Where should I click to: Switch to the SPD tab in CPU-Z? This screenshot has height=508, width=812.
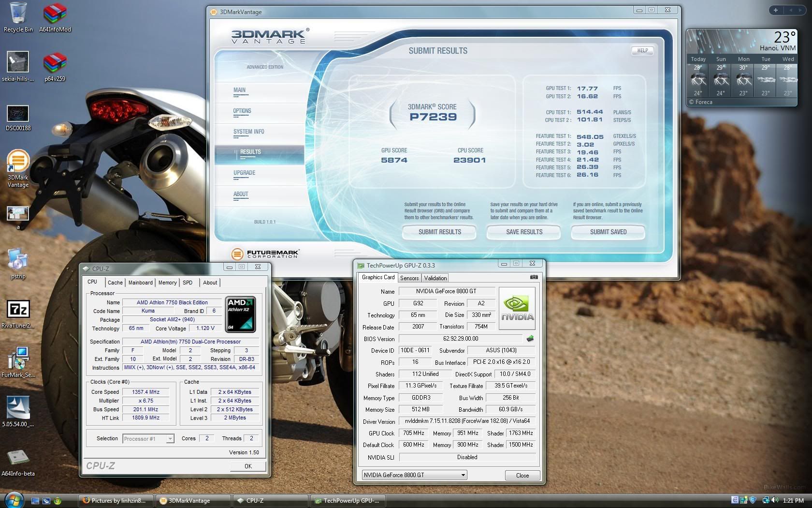(188, 283)
